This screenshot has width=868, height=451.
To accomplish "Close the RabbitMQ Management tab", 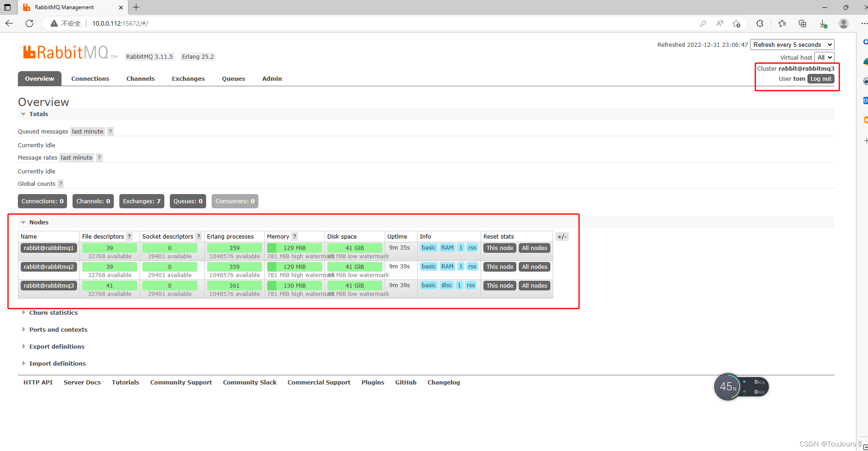I will [x=121, y=7].
